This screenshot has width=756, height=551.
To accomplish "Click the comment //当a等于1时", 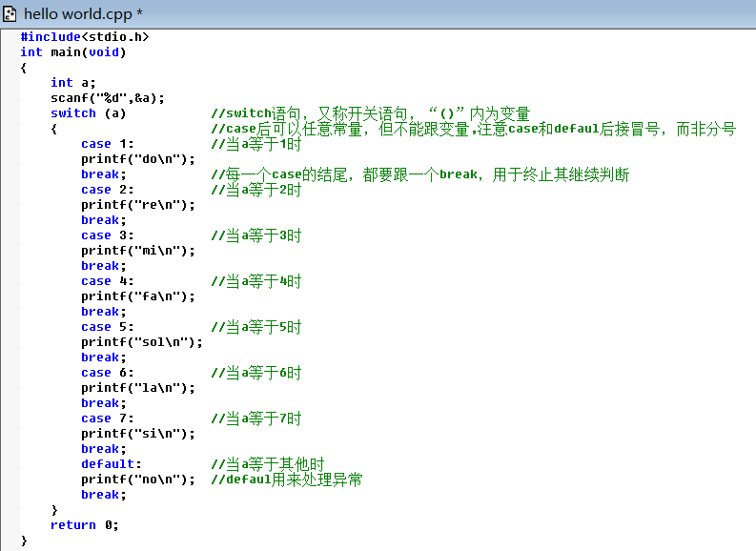I will (256, 144).
